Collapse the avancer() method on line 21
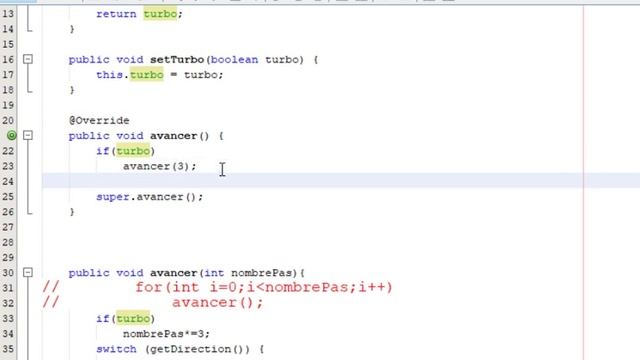This screenshot has width=640, height=360. click(x=28, y=135)
